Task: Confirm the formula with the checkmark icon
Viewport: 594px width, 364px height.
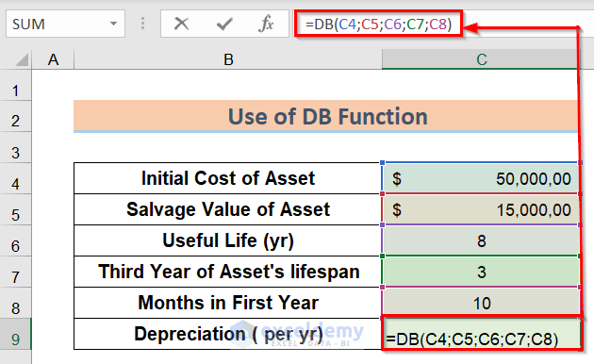Action: [x=224, y=24]
